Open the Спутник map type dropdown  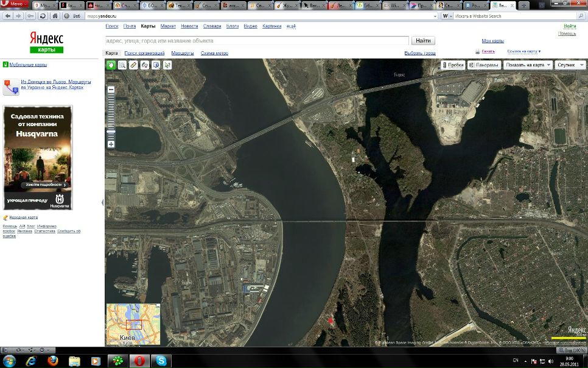(570, 65)
